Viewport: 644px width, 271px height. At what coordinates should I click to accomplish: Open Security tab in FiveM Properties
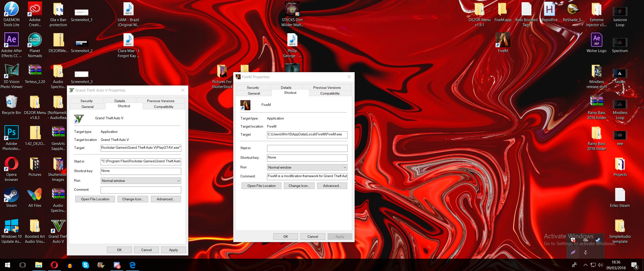pos(253,88)
